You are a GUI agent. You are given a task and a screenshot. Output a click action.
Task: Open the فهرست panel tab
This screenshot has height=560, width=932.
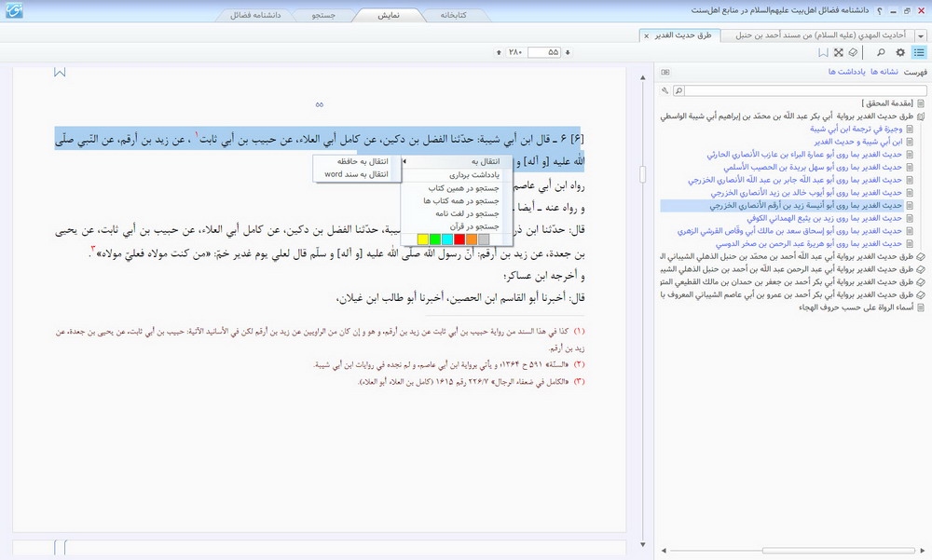[915, 72]
